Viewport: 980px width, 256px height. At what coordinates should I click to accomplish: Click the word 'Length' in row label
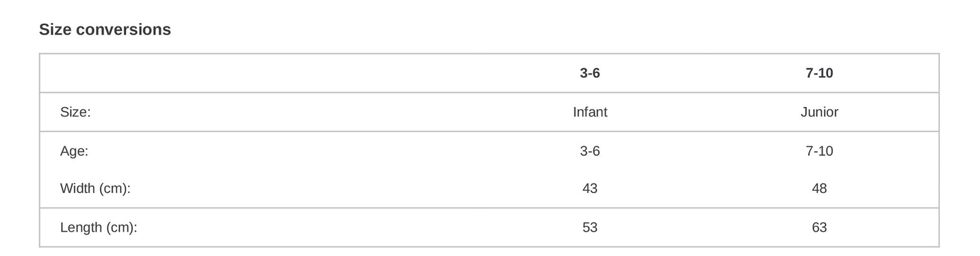point(81,228)
